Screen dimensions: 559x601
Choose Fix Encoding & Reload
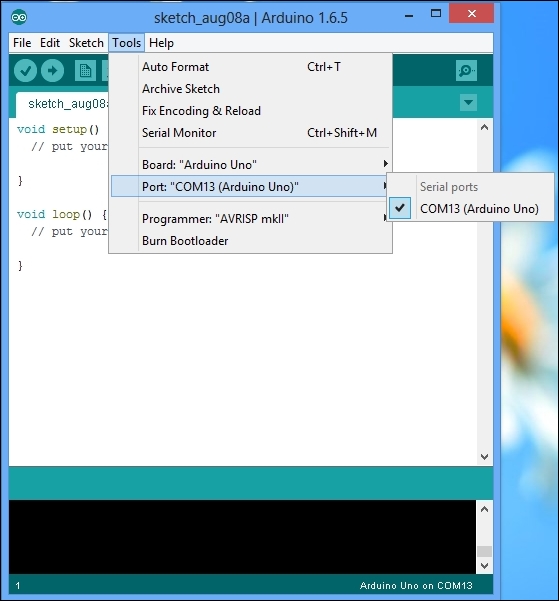tap(250, 111)
